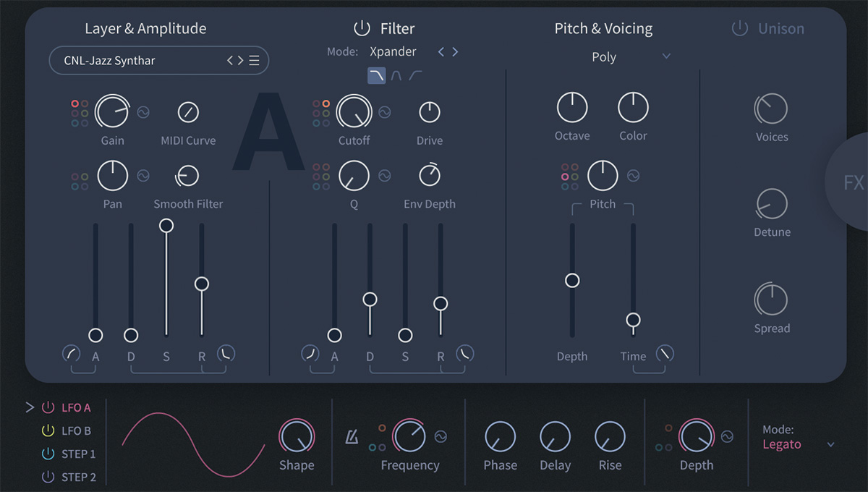Click the Env Depth knob
The height and width of the screenshot is (492, 868).
[430, 174]
